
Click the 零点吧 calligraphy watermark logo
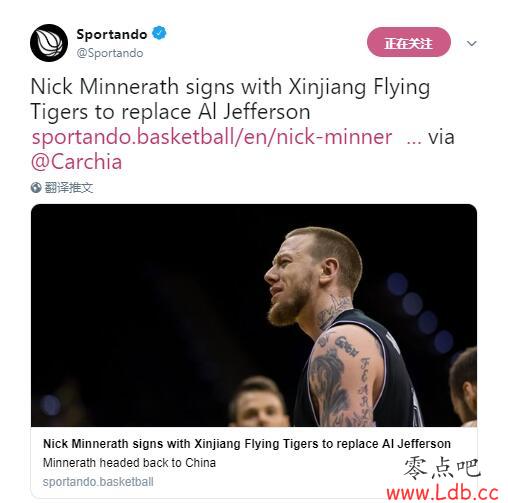[442, 468]
